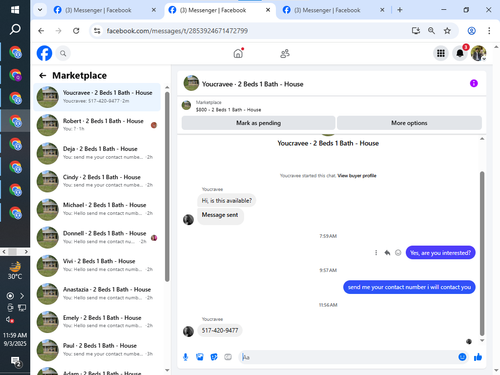
Task: View site information icon in address bar
Action: pyautogui.click(x=97, y=31)
